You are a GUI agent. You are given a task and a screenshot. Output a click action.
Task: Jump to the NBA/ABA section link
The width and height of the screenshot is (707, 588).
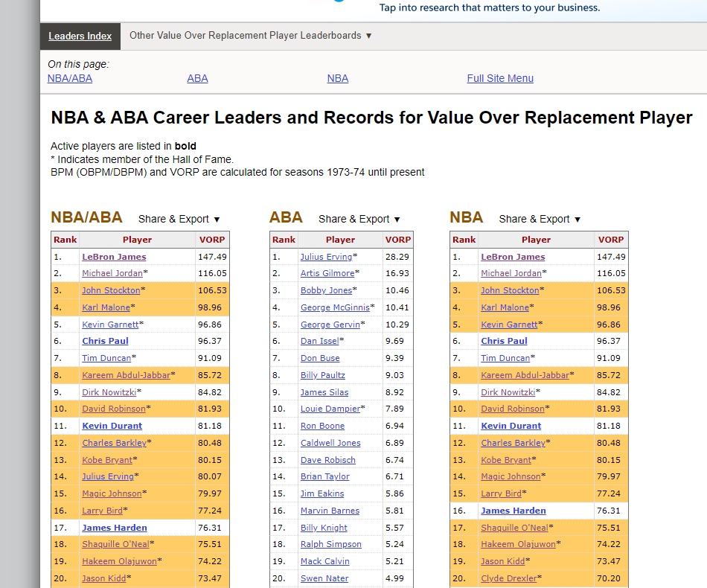coord(70,78)
